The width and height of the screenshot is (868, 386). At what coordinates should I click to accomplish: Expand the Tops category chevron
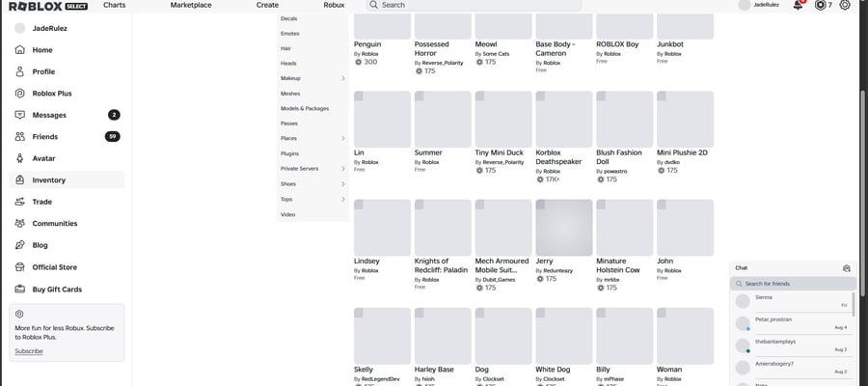point(343,200)
